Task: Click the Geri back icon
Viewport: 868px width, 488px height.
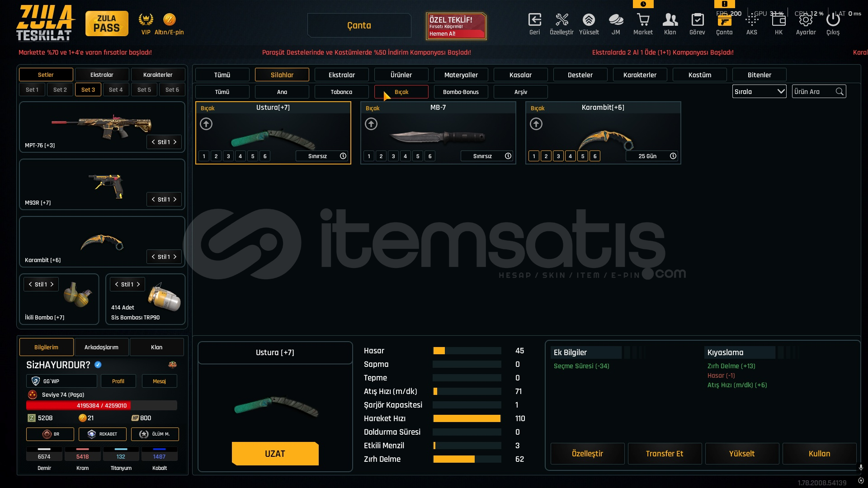Action: tap(534, 20)
